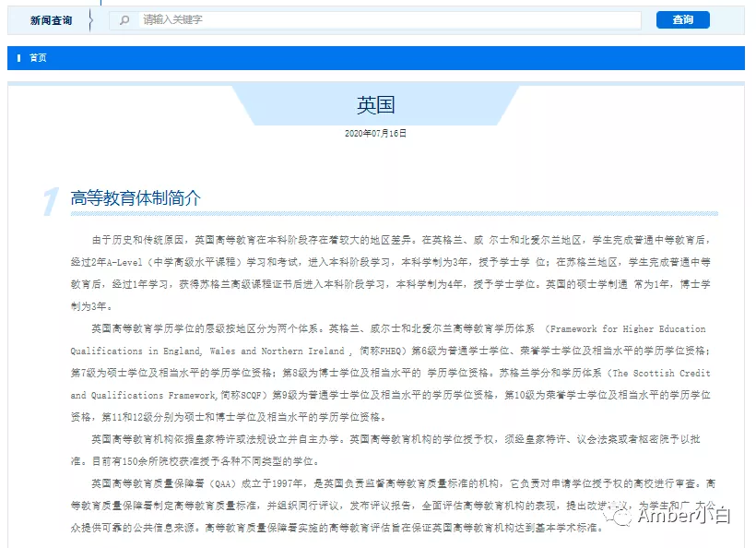756x548 pixels.
Task: Click the vertical bar marker before 首页
Action: [18, 58]
